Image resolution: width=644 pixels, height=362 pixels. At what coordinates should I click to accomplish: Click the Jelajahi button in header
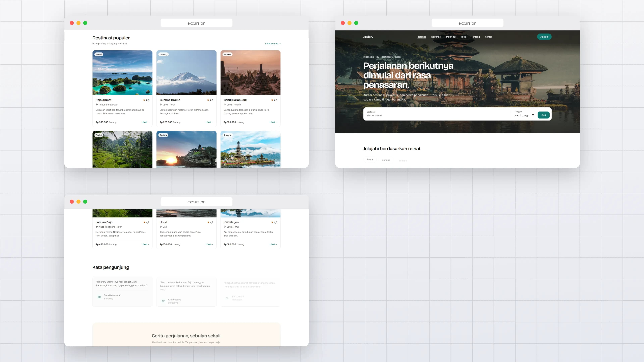click(544, 37)
